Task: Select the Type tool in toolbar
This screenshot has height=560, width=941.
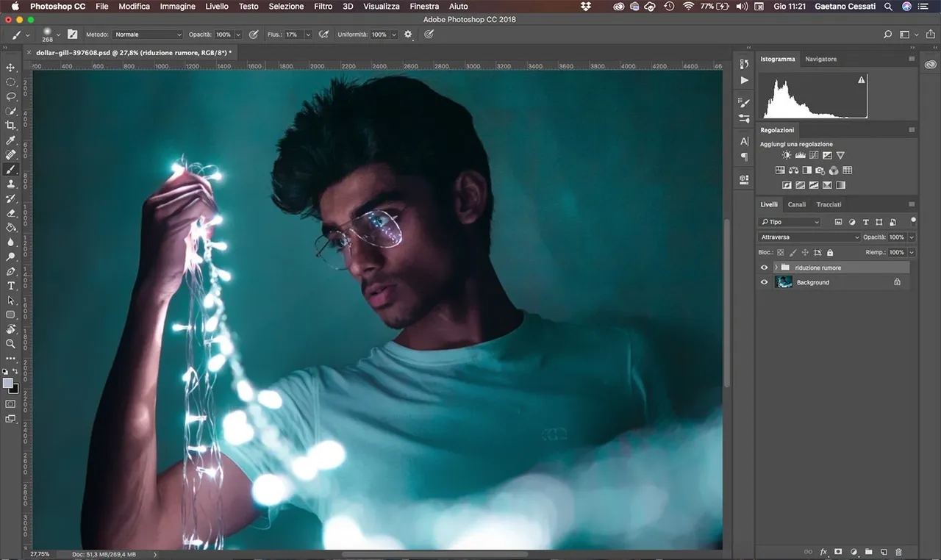Action: [10, 286]
